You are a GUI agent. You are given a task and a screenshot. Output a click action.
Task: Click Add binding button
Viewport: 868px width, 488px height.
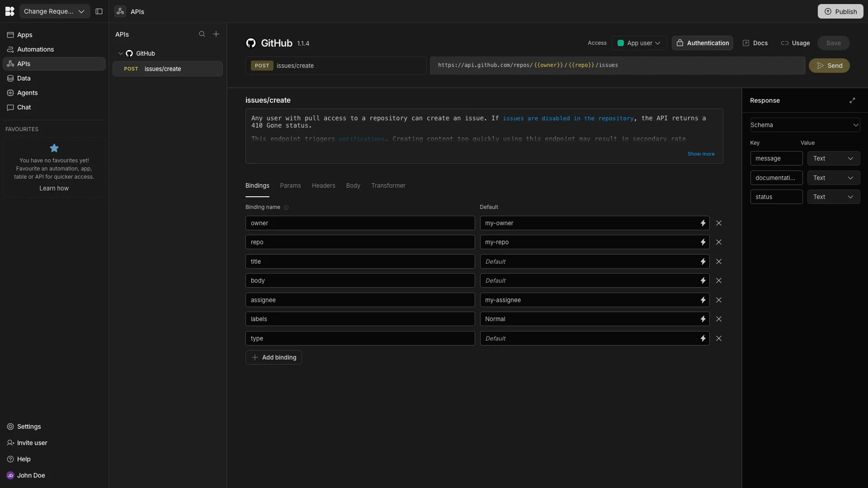click(274, 357)
